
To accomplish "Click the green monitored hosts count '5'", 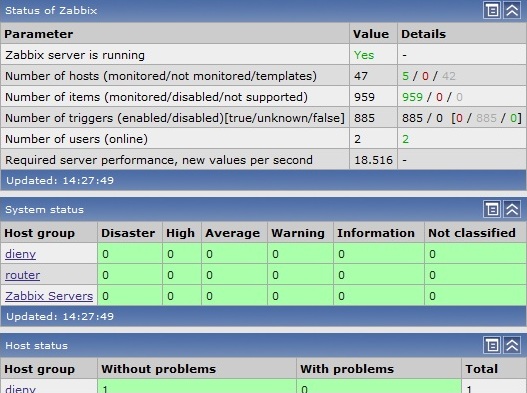I will point(405,76).
